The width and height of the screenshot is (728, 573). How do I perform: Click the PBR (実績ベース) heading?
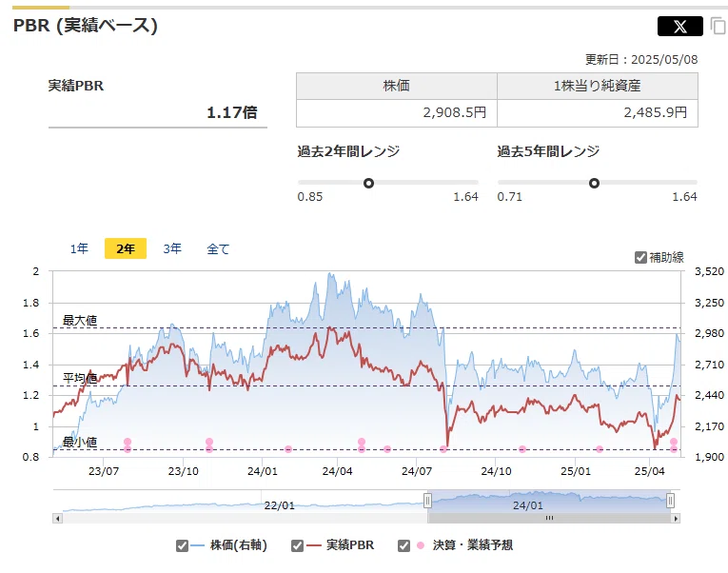[x=86, y=26]
